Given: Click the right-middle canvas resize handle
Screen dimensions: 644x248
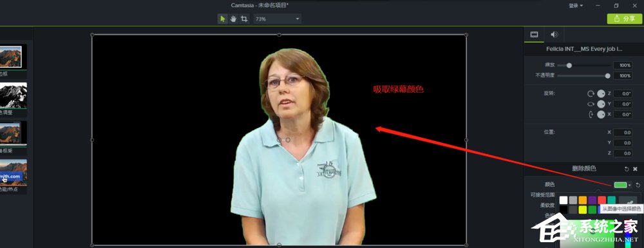Looking at the screenshot, I should click(466, 140).
